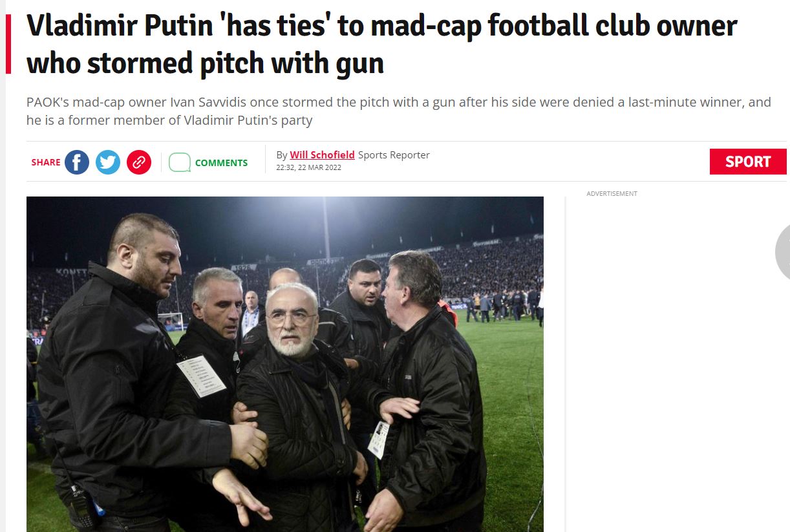The height and width of the screenshot is (532, 790).
Task: Open the main pitch-invasion article photo
Action: (x=285, y=364)
